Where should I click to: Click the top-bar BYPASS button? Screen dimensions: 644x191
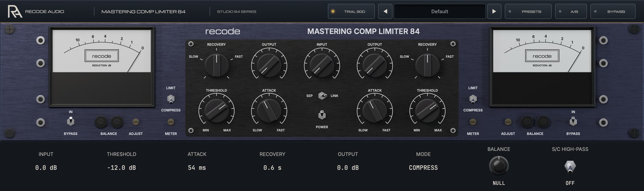point(613,11)
